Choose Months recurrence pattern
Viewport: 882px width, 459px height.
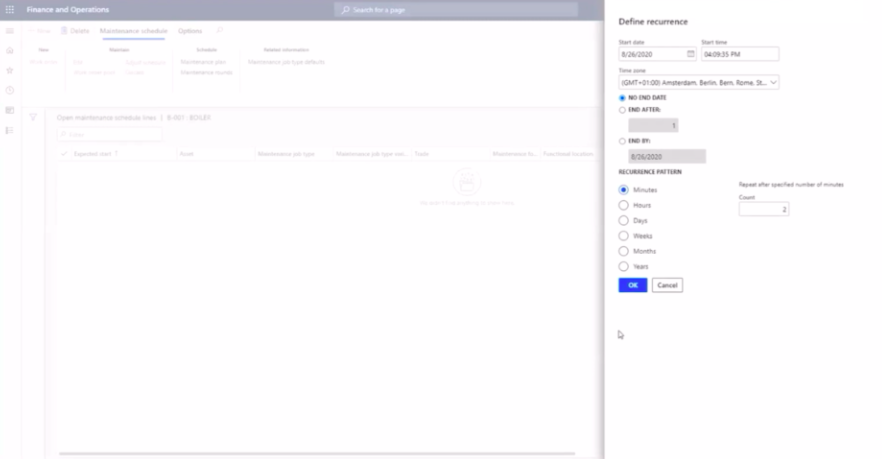tap(623, 251)
